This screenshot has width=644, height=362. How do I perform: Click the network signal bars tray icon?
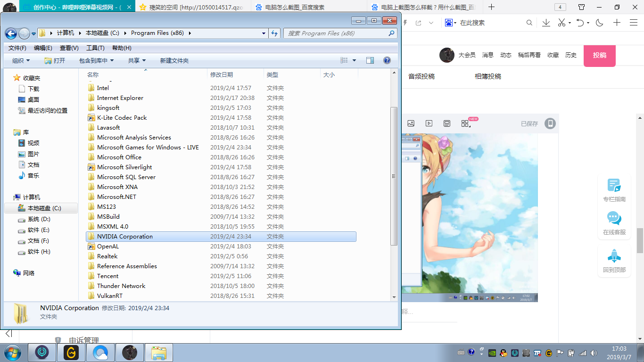[x=583, y=353]
